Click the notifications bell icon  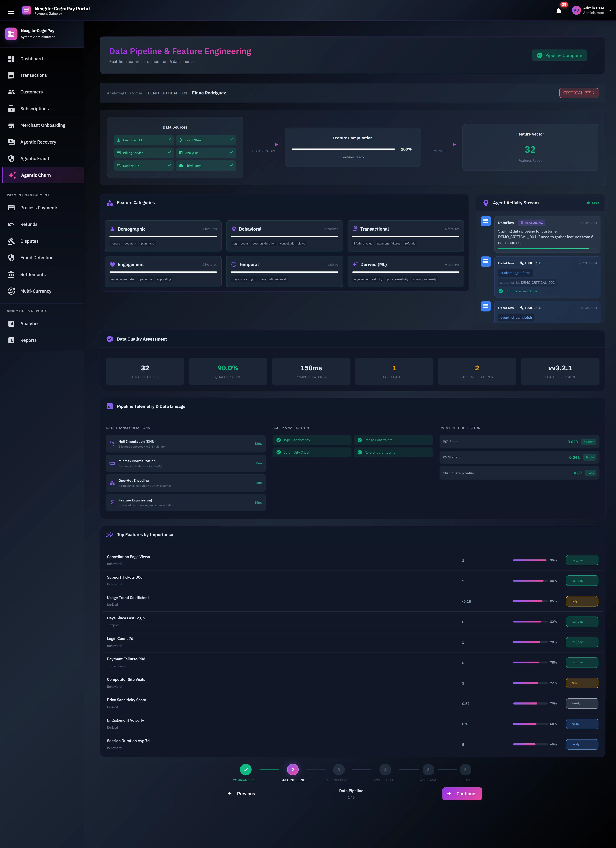point(558,11)
